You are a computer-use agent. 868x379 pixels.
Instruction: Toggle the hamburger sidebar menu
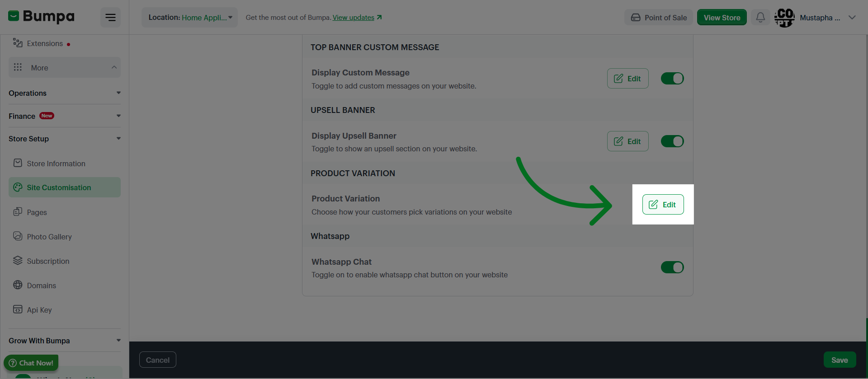click(110, 18)
